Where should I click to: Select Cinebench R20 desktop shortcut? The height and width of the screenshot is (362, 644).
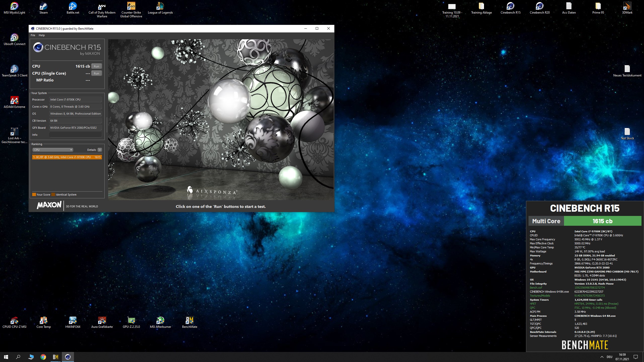click(x=540, y=8)
